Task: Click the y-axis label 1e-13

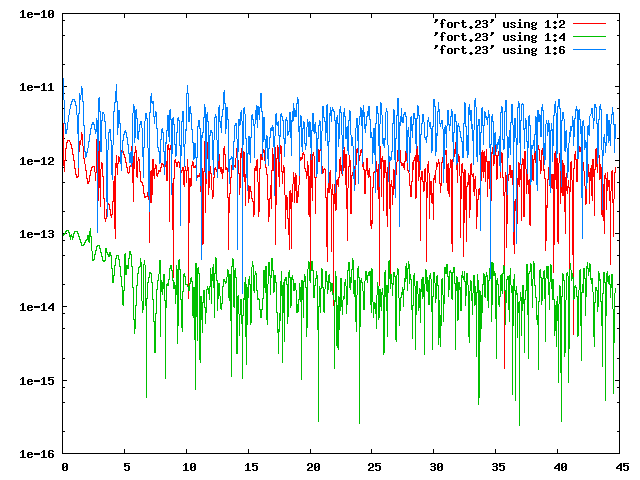Action: pos(37,234)
